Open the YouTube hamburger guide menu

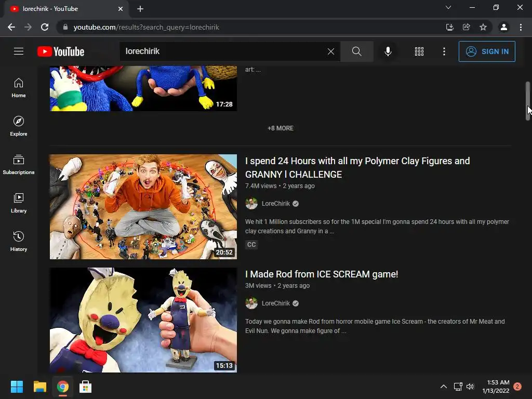click(19, 51)
